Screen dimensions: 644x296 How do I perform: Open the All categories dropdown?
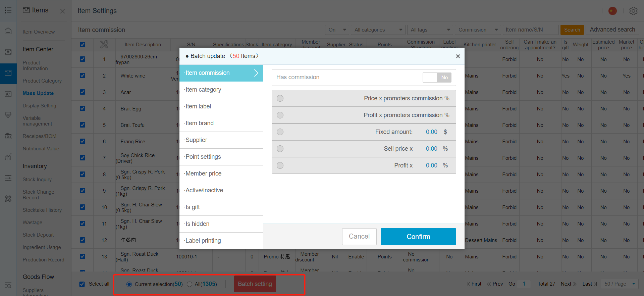pos(378,30)
